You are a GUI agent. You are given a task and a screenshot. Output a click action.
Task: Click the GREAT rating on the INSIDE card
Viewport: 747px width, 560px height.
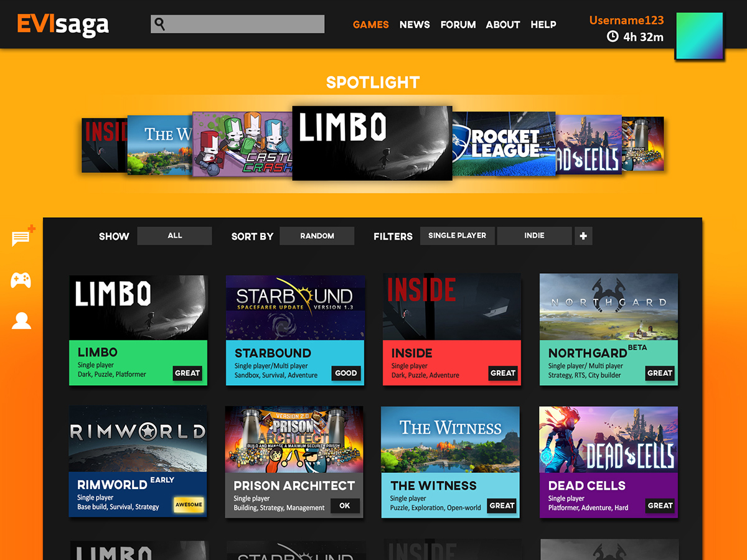[x=503, y=373]
